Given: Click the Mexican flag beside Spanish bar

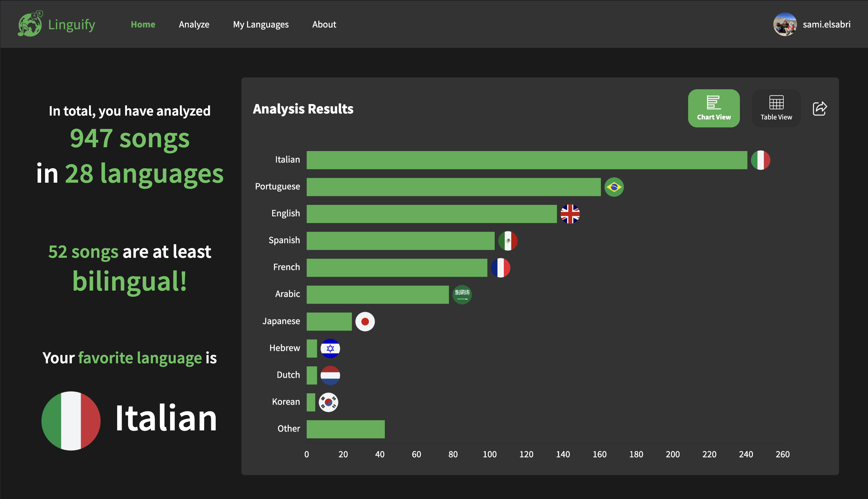Looking at the screenshot, I should 508,241.
